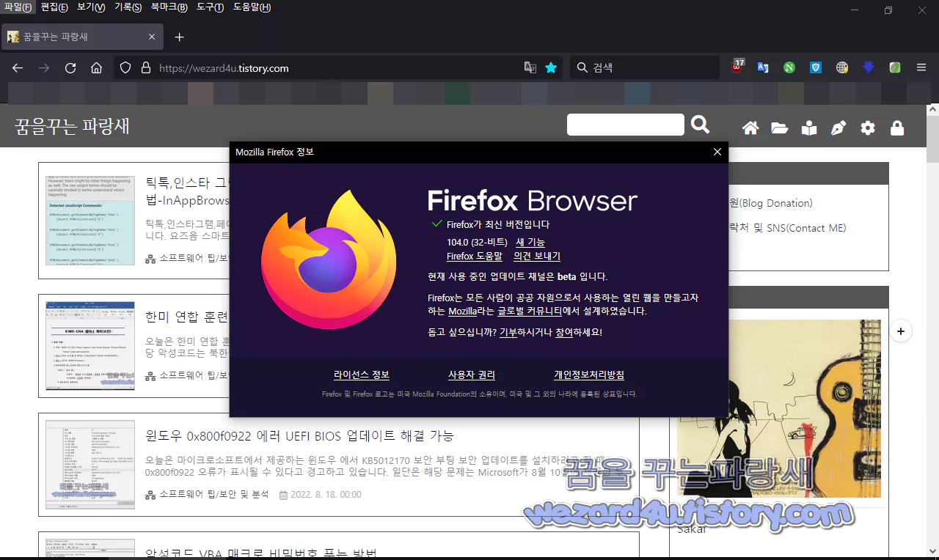939x560 pixels.
Task: Click the 기부 link
Action: pos(508,332)
